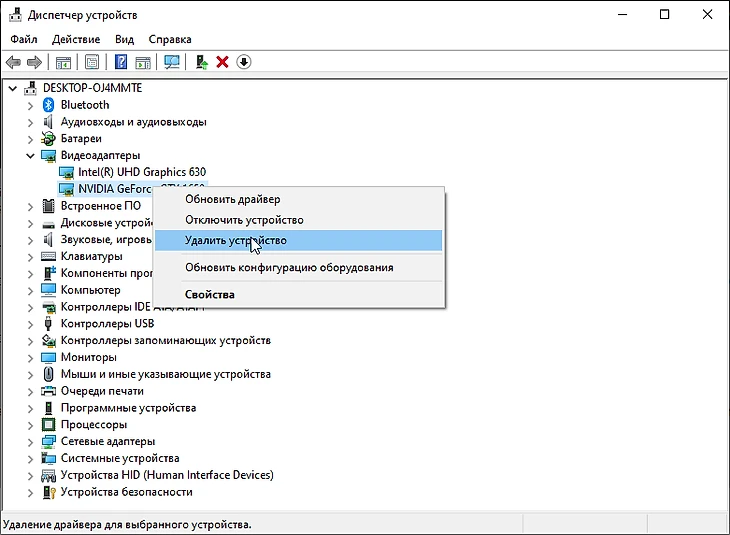Select Обновить драйвер from the context menu
Image resolution: width=730 pixels, height=535 pixels.
tap(232, 199)
